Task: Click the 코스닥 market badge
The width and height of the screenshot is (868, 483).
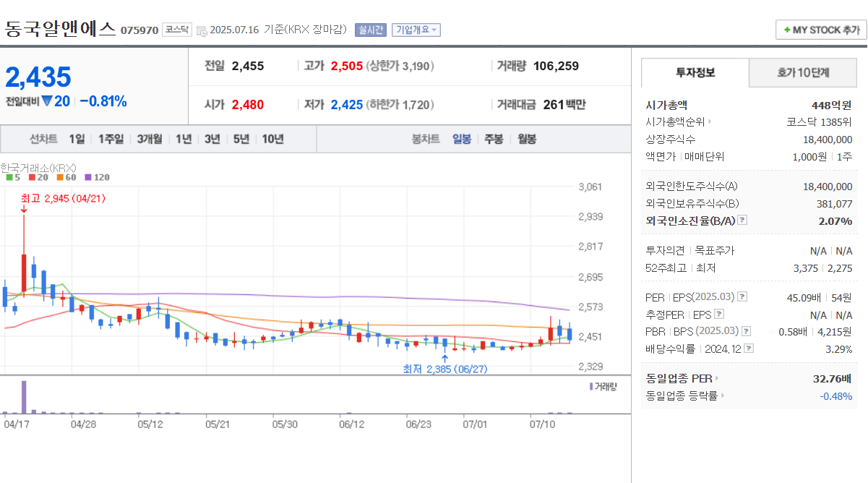Action: click(176, 30)
